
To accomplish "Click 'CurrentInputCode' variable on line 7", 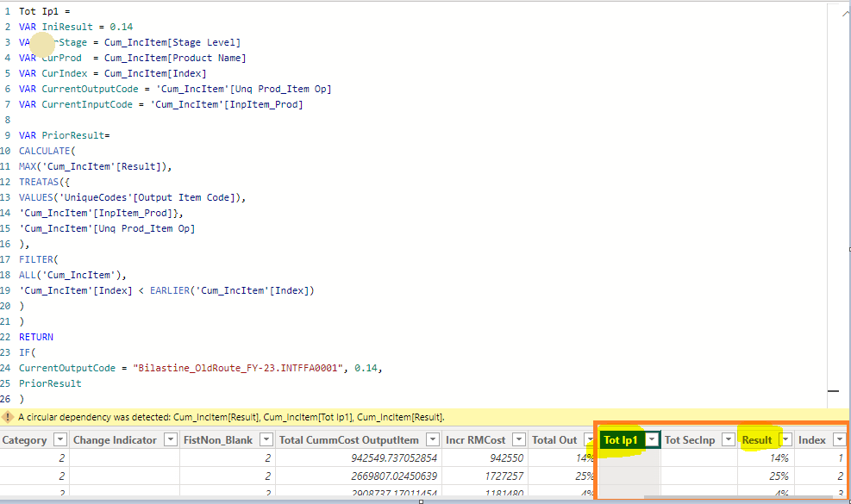I will pyautogui.click(x=87, y=104).
